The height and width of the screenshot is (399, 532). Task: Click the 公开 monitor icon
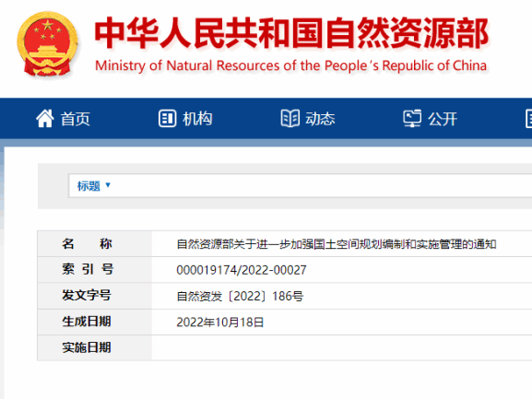tap(412, 118)
